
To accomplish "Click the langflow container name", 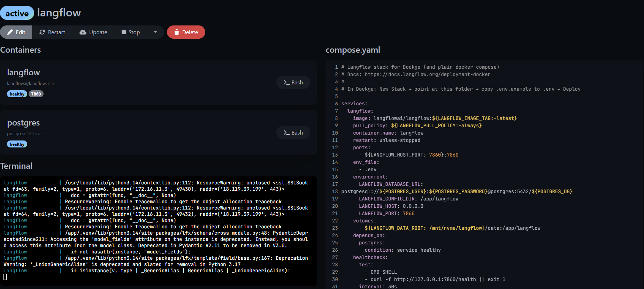I will 23,73.
